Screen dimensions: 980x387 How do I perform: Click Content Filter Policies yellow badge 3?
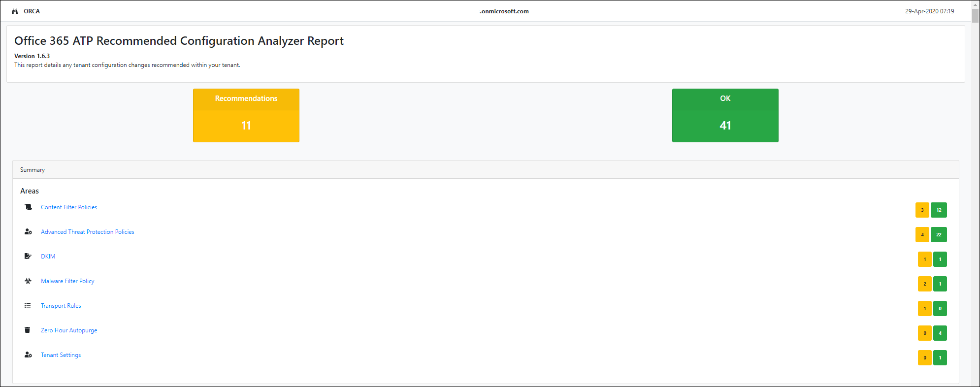(922, 210)
